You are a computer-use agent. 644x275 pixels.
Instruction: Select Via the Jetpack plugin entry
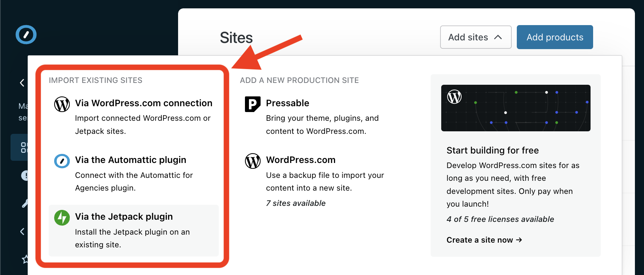(124, 217)
